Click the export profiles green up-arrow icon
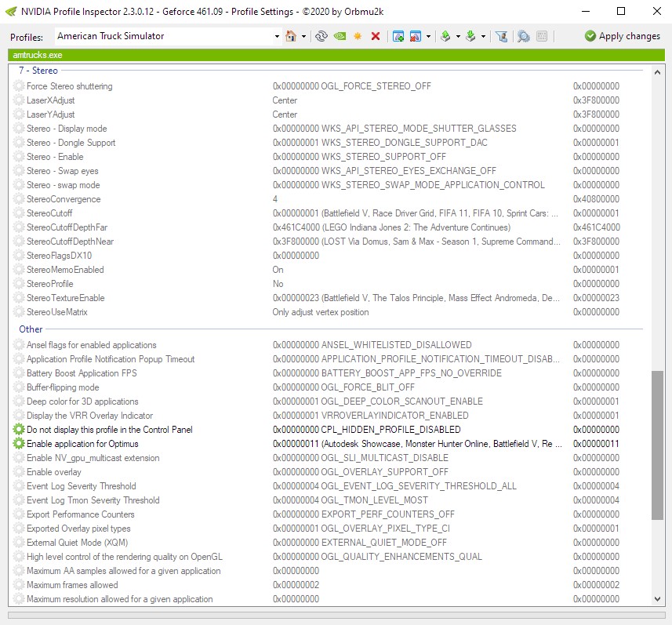Image resolution: width=672 pixels, height=625 pixels. tap(445, 36)
